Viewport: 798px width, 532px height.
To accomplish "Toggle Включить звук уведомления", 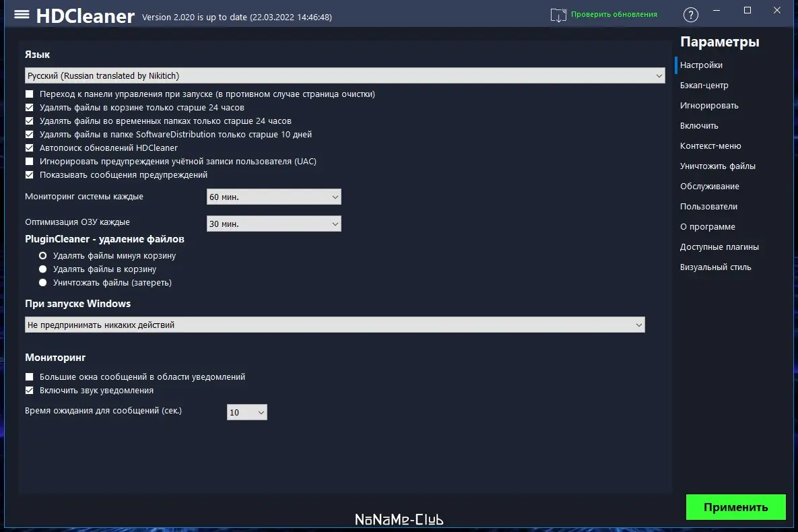I will tap(29, 390).
